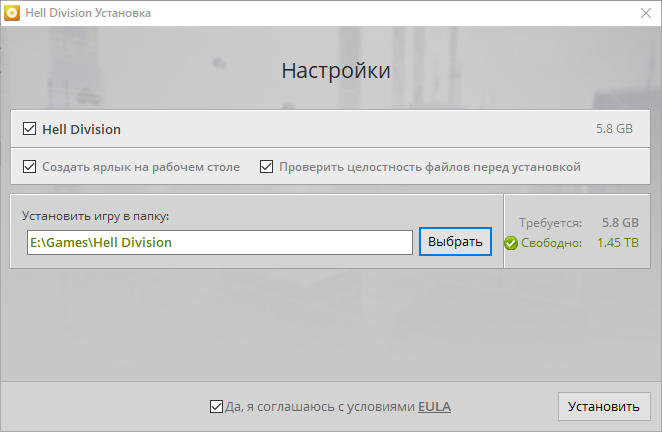The width and height of the screenshot is (662, 432).
Task: Click the 'Hell Division Установка' window title
Action: [88, 13]
